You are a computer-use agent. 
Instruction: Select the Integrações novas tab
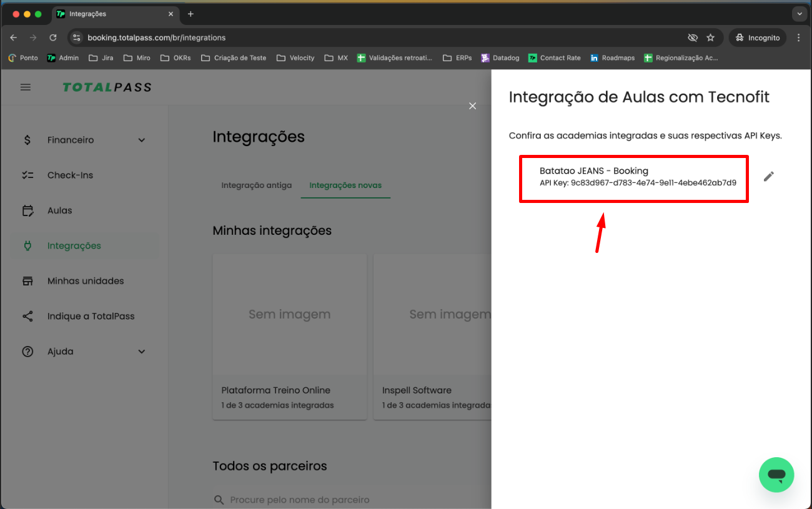point(345,185)
